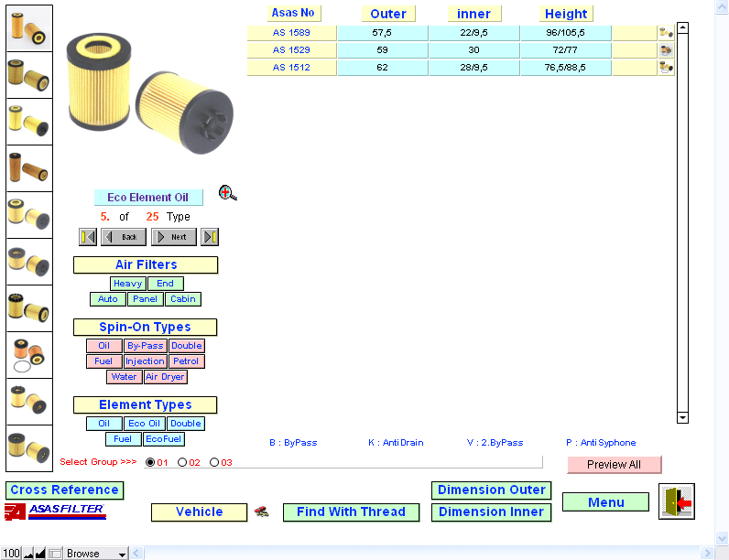The height and width of the screenshot is (560, 729).
Task: Click the zoom-out mountains icon in status bar
Action: [x=27, y=554]
